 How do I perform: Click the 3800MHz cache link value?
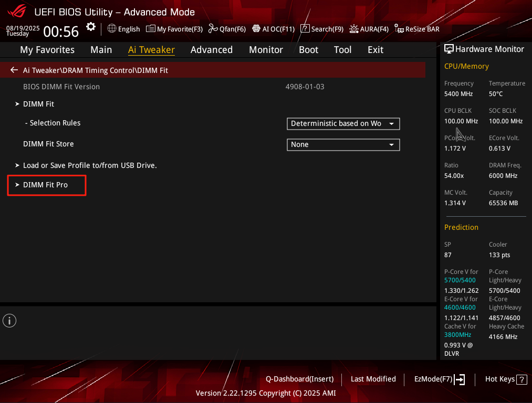pos(458,335)
